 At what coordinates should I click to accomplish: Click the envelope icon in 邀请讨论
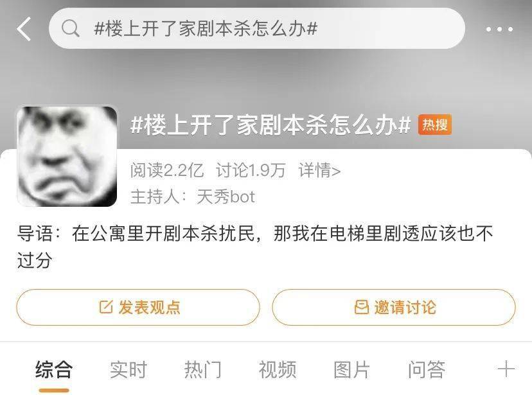[361, 307]
